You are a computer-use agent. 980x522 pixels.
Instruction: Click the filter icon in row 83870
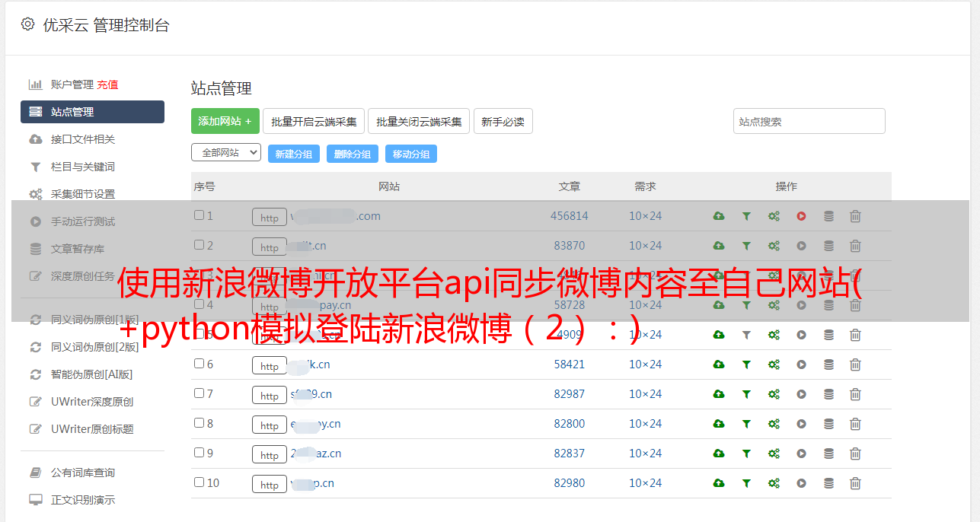(746, 246)
